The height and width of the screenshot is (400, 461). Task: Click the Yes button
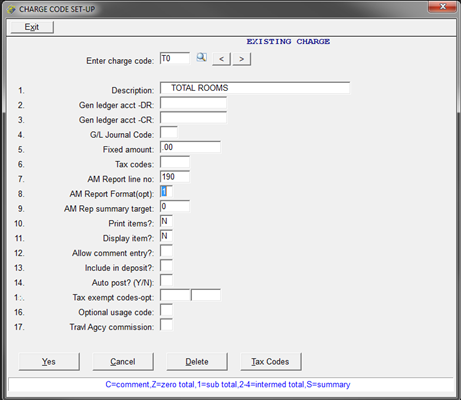click(x=49, y=362)
